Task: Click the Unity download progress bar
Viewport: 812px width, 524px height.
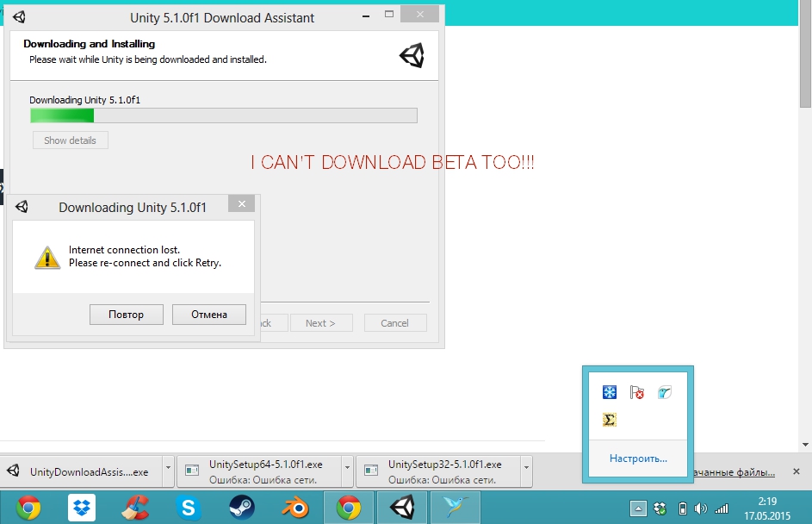Action: point(223,115)
